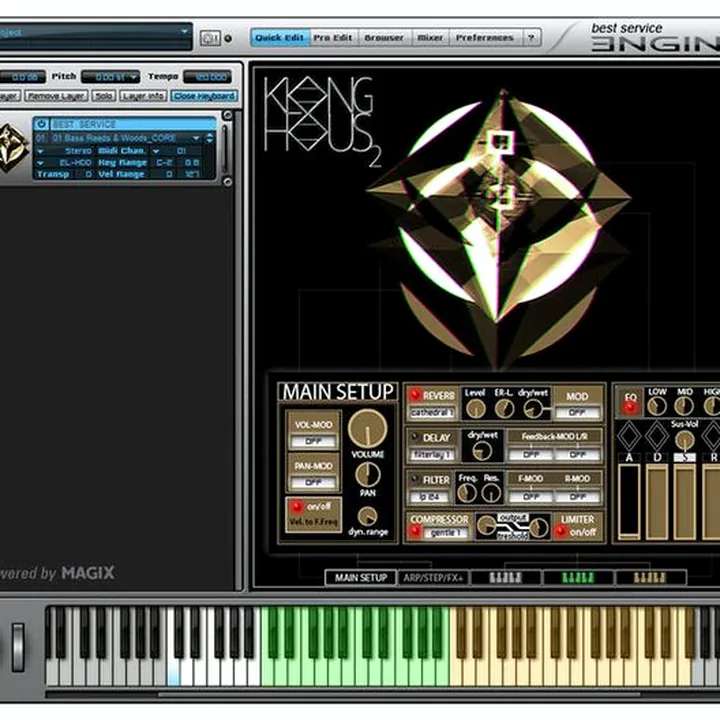The image size is (720, 720).
Task: Adjust the Filter Freq. knob
Action: [x=467, y=493]
